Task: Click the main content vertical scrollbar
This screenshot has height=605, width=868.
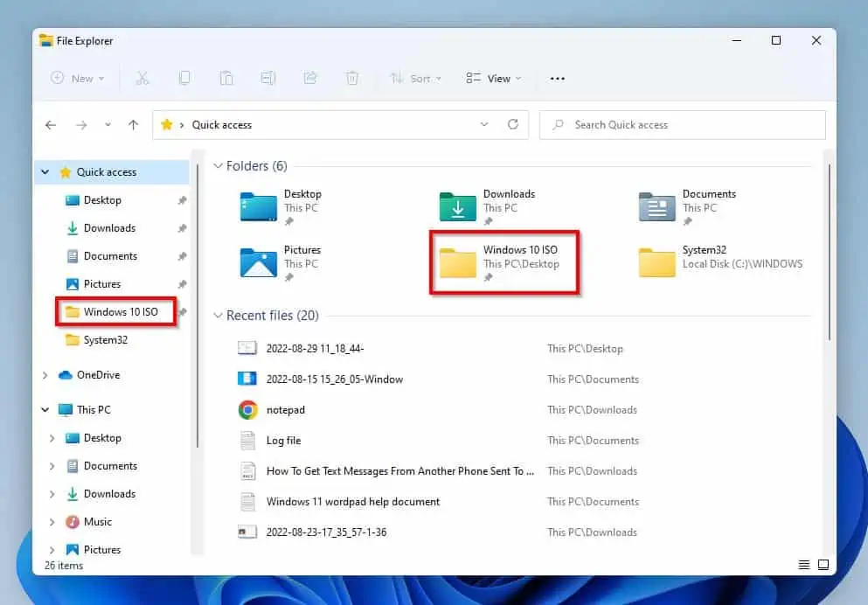Action: pyautogui.click(x=830, y=253)
